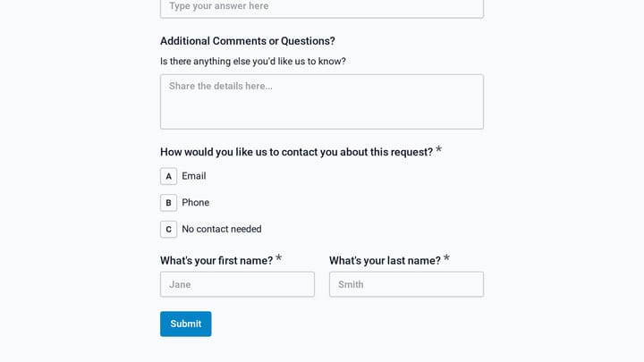Click the 'How would you like us to contact you' question
The image size is (644, 362).
297,152
